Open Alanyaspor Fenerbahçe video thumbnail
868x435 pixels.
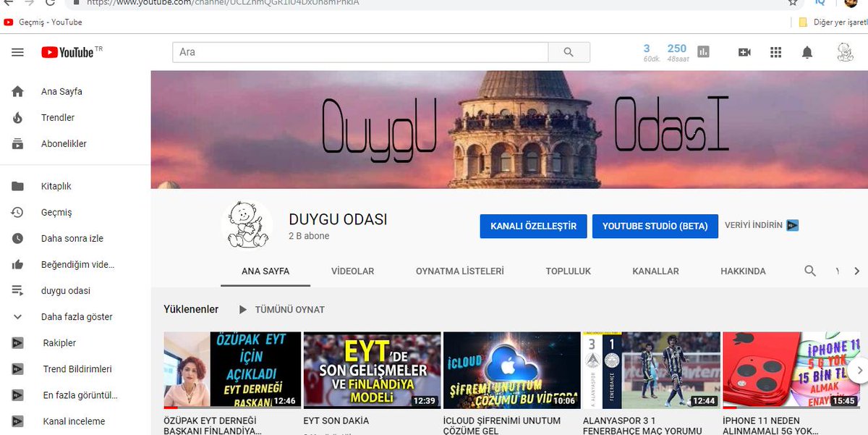tap(651, 371)
